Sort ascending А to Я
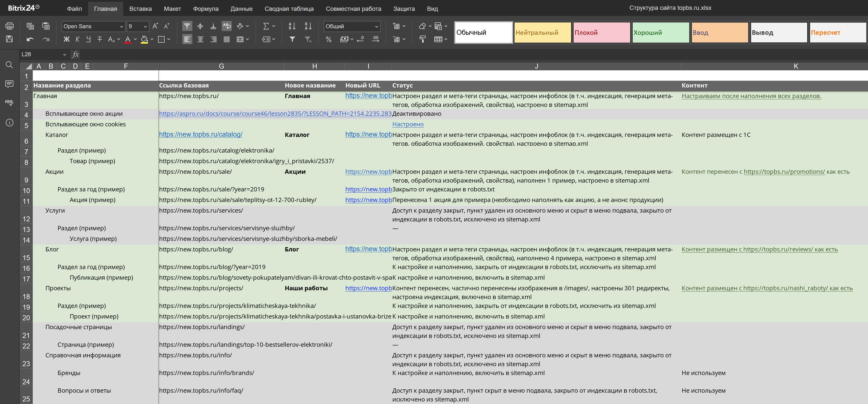The height and width of the screenshot is (404, 868). point(292,26)
